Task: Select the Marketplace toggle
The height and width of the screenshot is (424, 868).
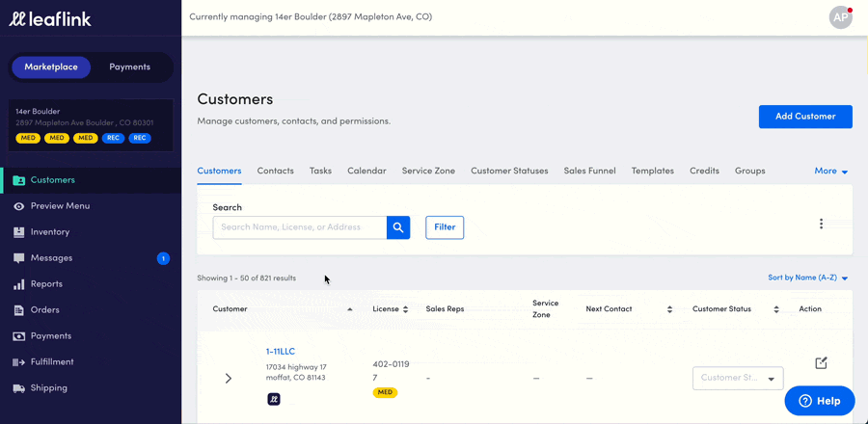Action: (51, 67)
